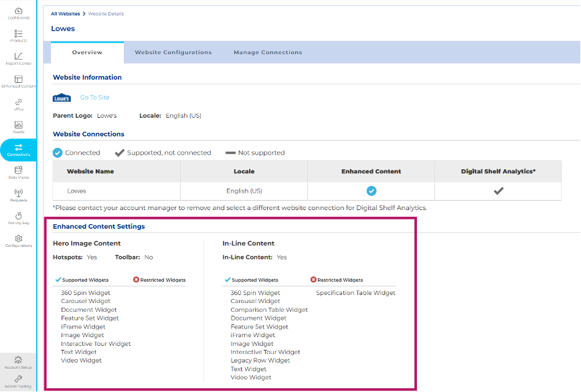Click Document Widget under In-Line Content
Viewport: 581px width, 392px height.
(x=258, y=318)
